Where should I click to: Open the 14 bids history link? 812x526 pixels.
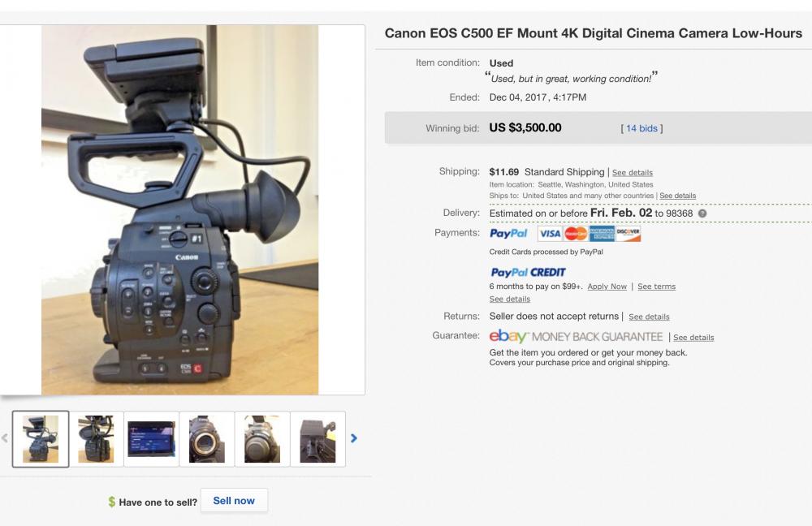point(641,128)
